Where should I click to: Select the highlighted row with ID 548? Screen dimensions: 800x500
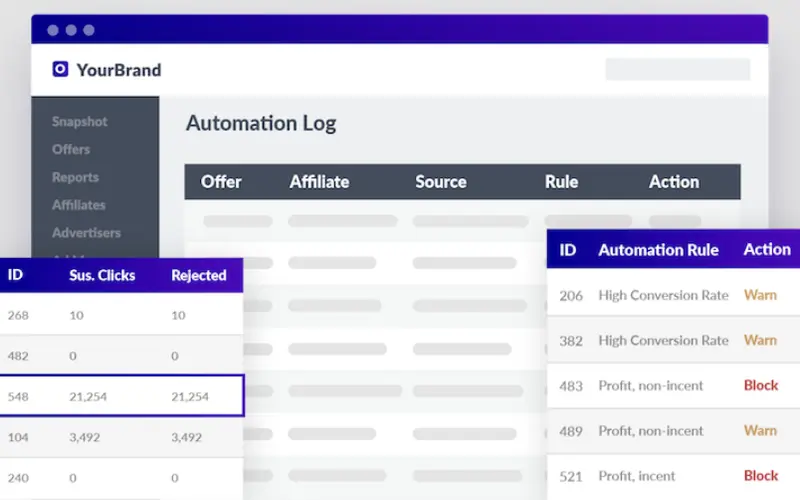click(122, 396)
